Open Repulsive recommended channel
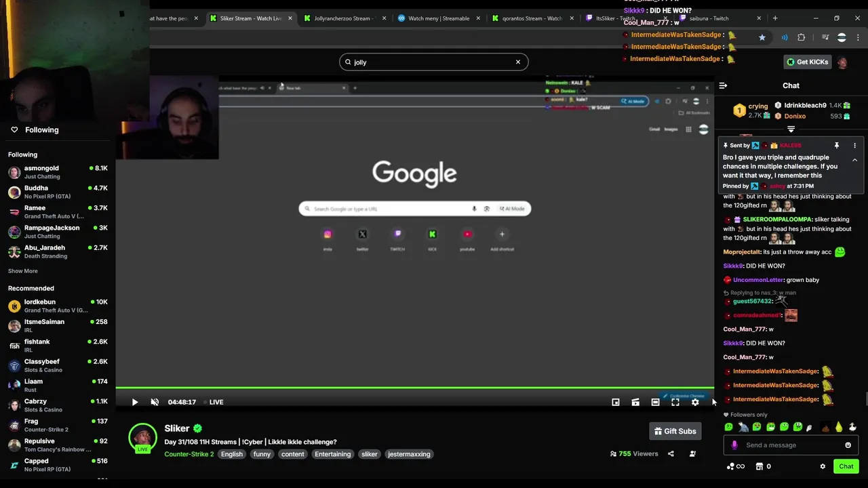Screen dimensions: 868x488 tap(58, 445)
